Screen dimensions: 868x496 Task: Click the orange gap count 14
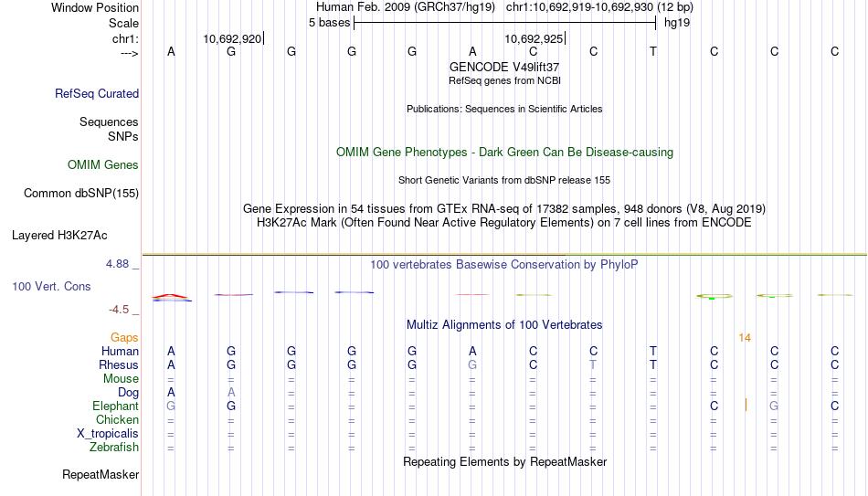(745, 338)
